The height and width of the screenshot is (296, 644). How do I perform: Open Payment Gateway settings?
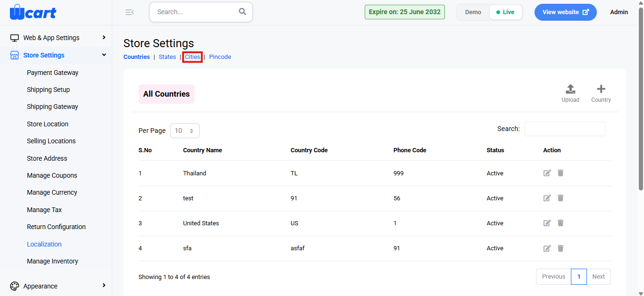tap(52, 73)
